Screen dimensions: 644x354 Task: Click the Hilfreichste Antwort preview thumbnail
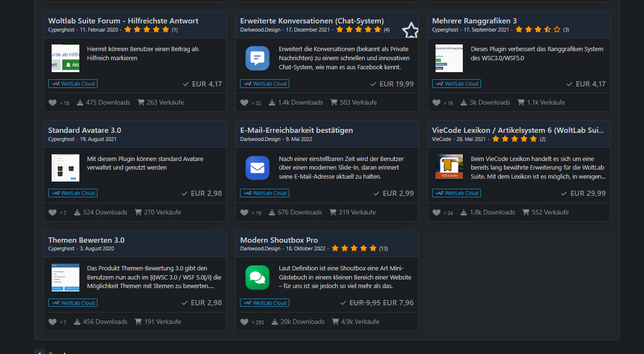pyautogui.click(x=65, y=58)
